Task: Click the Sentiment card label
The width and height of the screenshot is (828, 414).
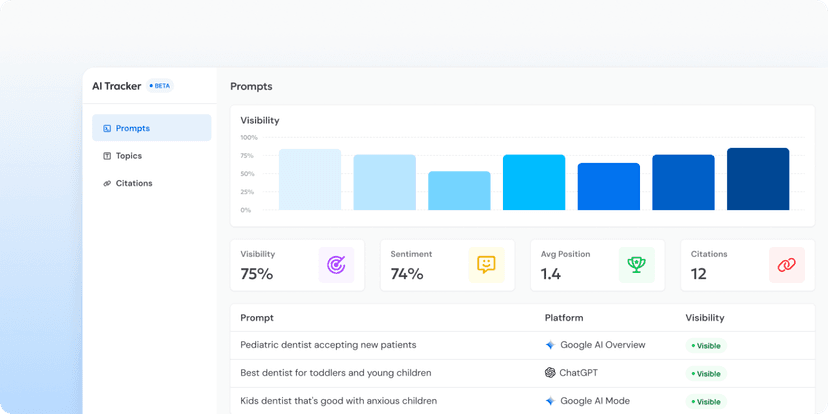Action: tap(411, 254)
